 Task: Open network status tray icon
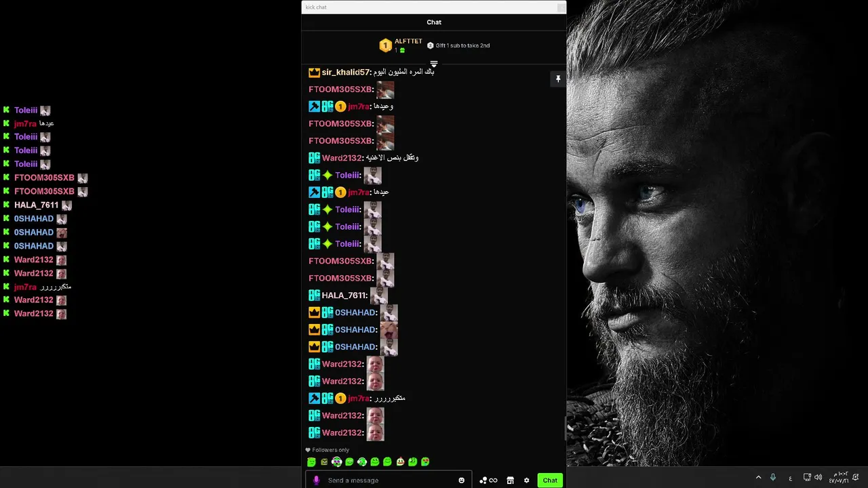(x=807, y=478)
